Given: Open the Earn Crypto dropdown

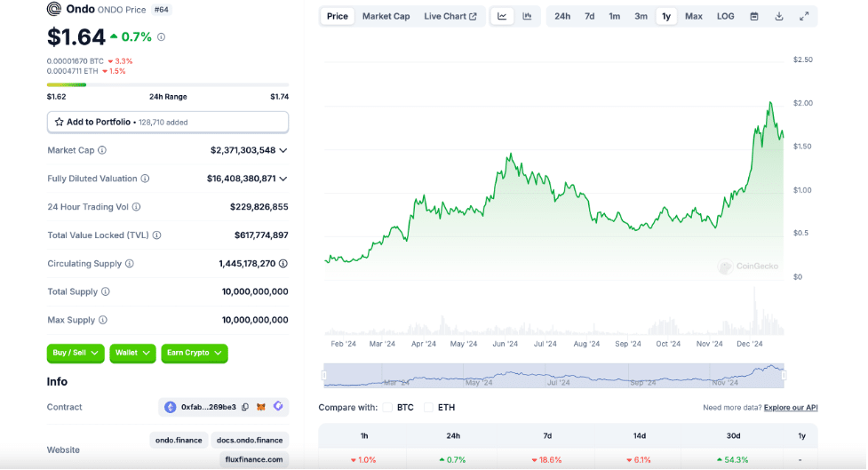Looking at the screenshot, I should click(195, 353).
